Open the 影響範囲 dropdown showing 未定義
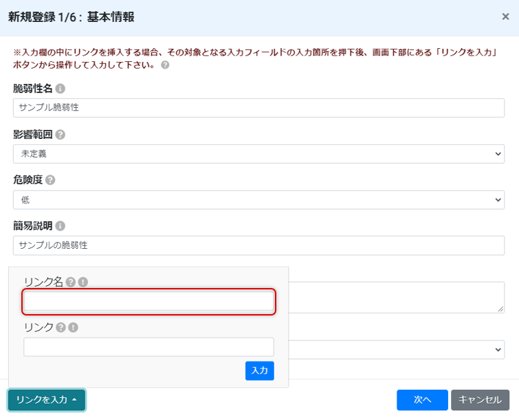 [259, 154]
